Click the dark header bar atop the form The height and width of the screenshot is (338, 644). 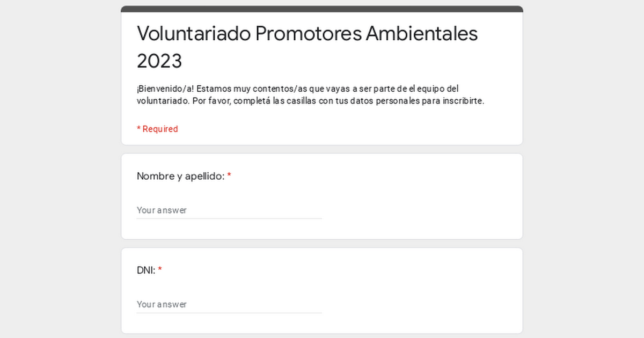coord(322,9)
